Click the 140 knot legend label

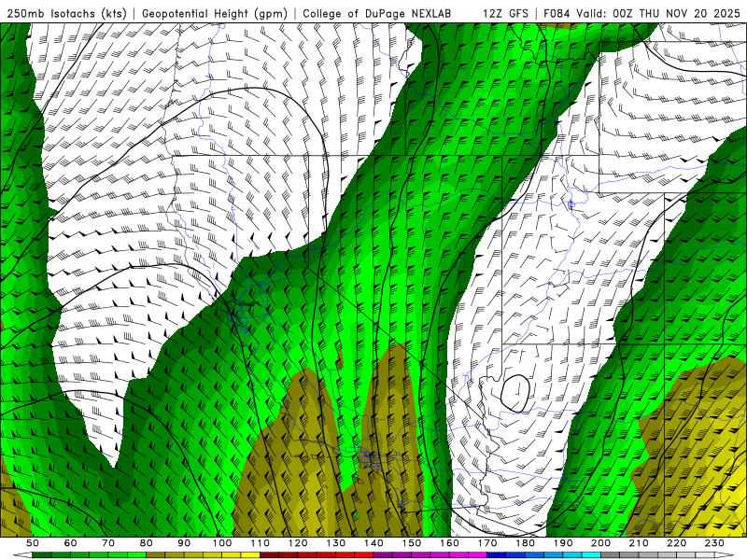coord(374,543)
